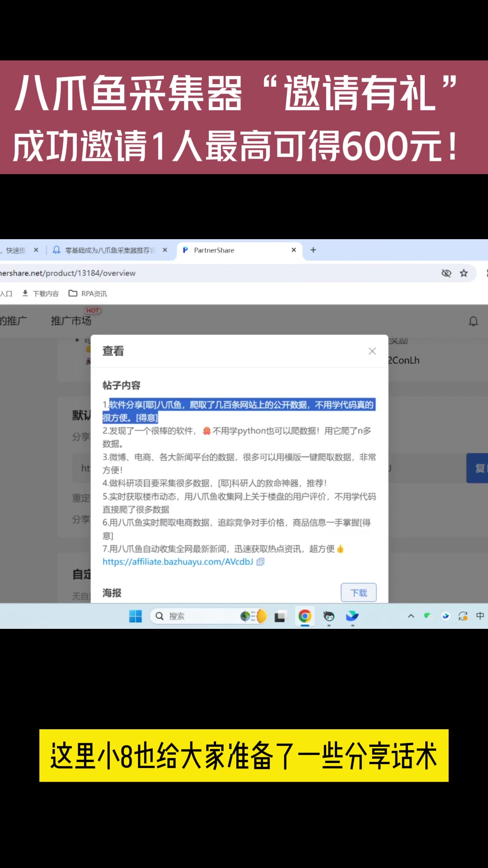
Task: Click the address bar URL field
Action: point(217,273)
